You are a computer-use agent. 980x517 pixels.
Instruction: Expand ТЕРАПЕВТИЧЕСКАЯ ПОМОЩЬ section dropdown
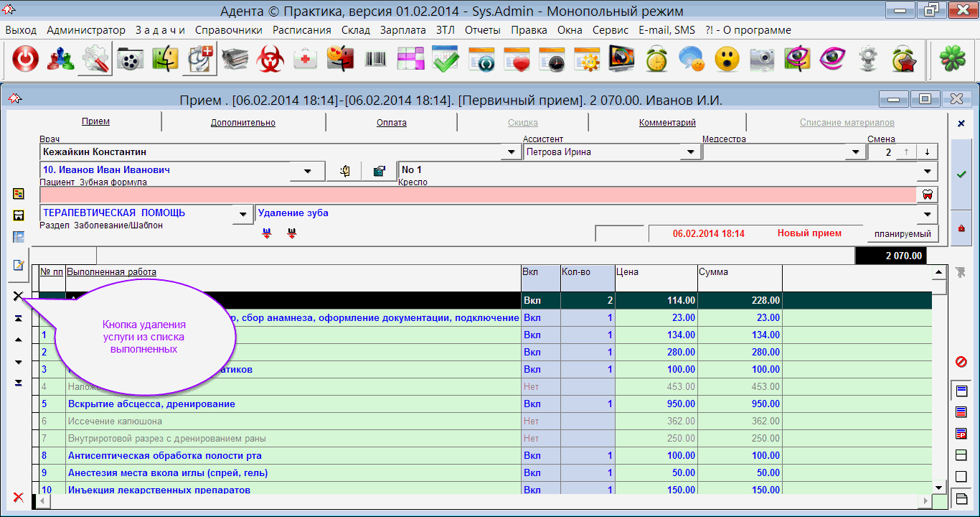point(244,214)
